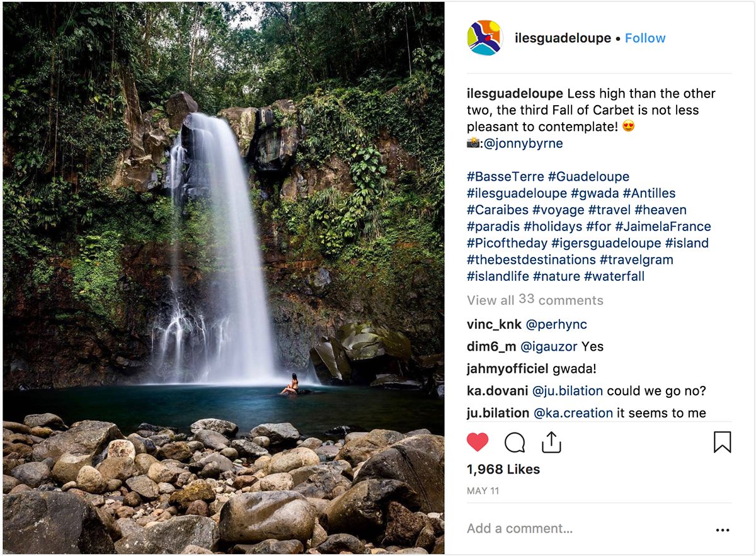Viewport: 756px width, 556px height.
Task: Open the #BasseTerre hashtag
Action: click(505, 176)
